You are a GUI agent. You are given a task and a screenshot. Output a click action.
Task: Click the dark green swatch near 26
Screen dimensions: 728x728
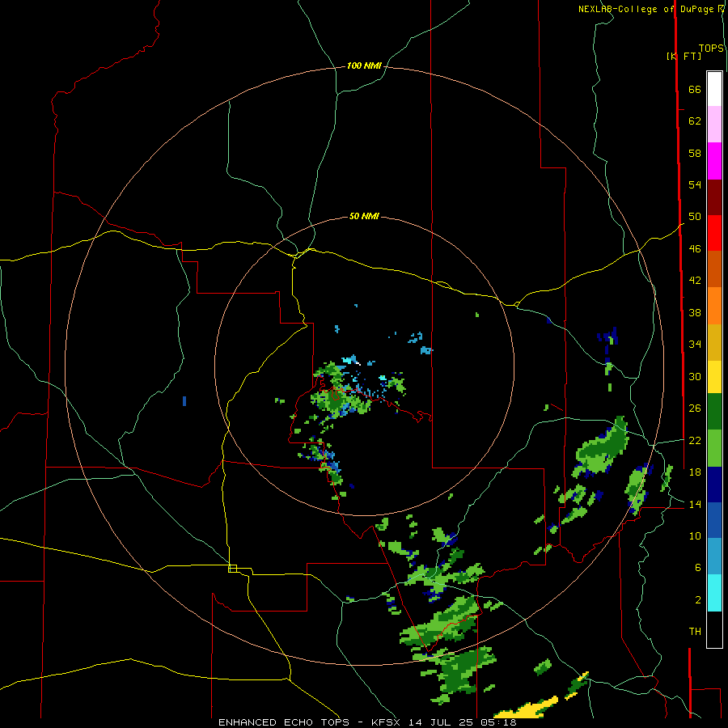pyautogui.click(x=714, y=412)
